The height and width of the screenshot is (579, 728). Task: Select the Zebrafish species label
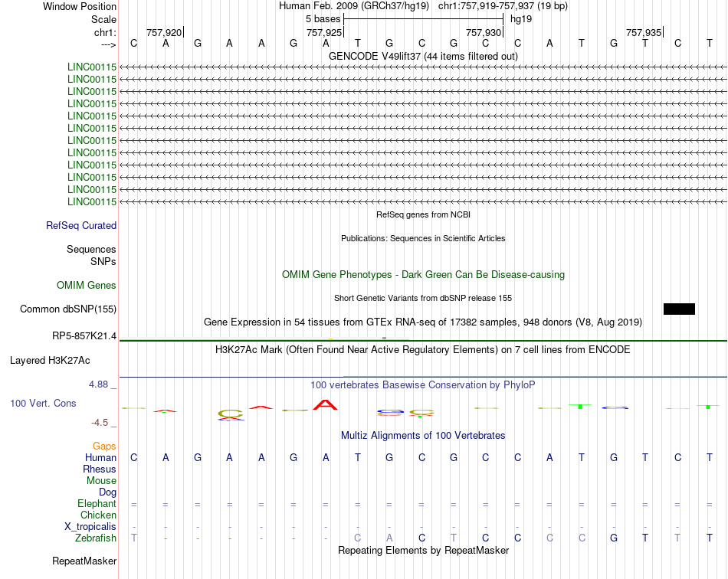pos(96,538)
